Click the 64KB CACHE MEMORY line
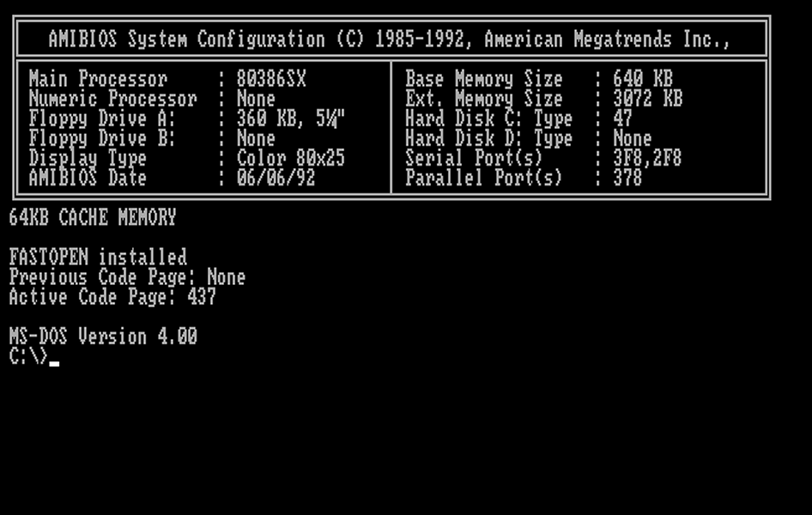This screenshot has height=515, width=812. pos(93,218)
